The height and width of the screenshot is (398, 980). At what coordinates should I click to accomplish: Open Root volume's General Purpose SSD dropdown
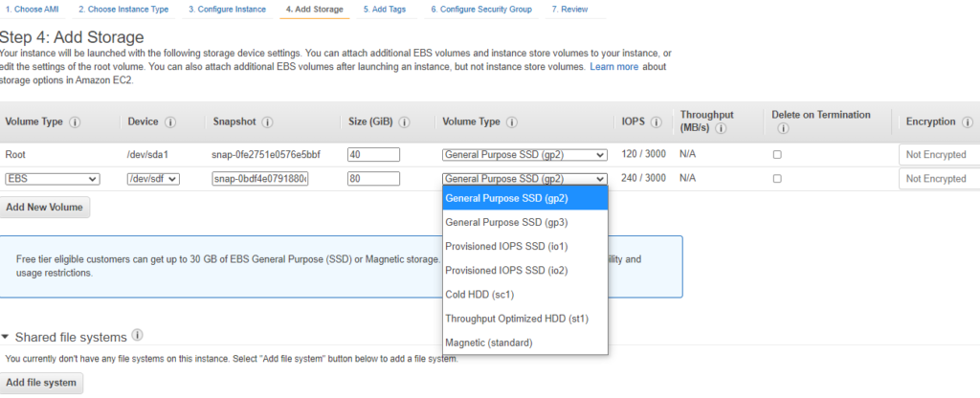click(525, 155)
